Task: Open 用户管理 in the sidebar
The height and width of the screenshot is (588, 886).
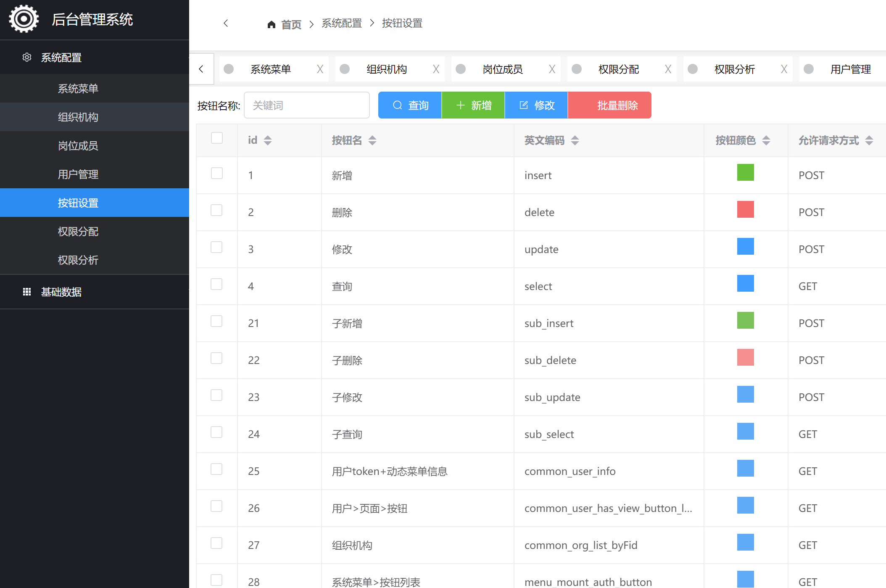Action: click(95, 174)
